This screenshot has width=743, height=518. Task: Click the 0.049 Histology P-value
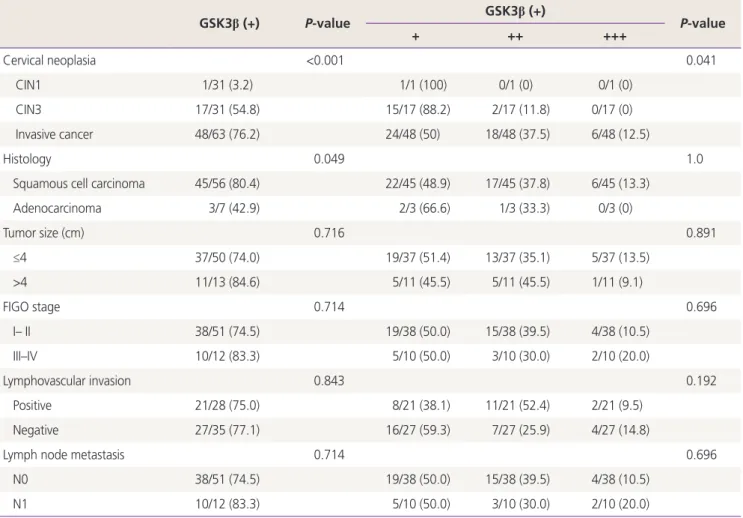click(329, 159)
